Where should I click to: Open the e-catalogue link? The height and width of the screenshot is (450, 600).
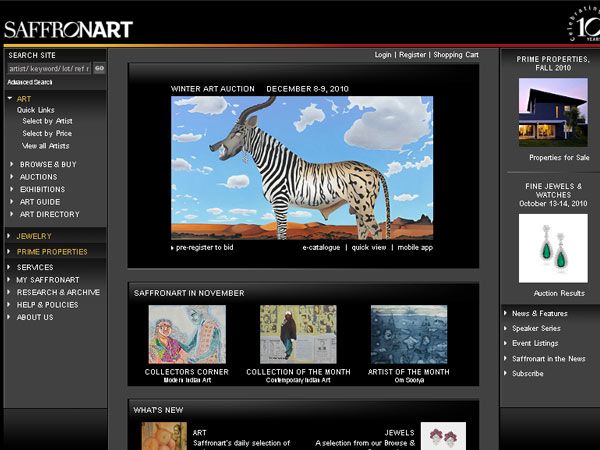click(321, 248)
